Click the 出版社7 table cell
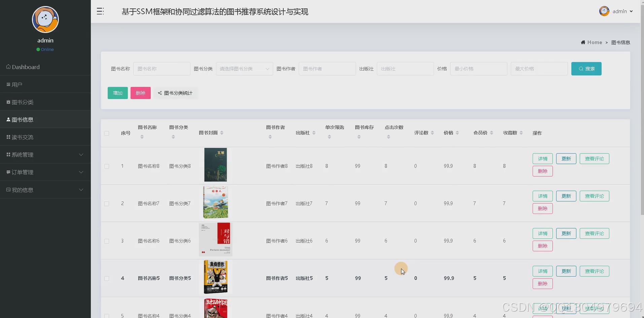The image size is (644, 318). pyautogui.click(x=304, y=203)
